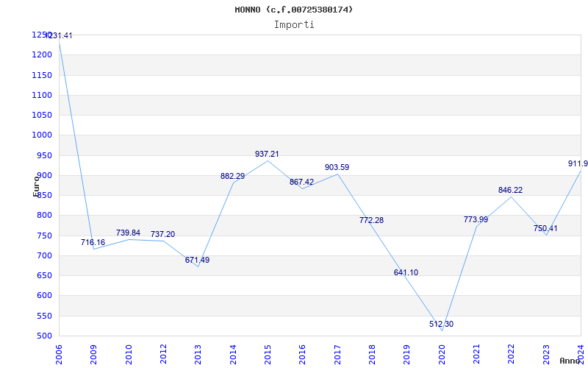Screen dimensions: 588x368
Task: Click the 2018 x-axis year label
Action: coord(372,354)
